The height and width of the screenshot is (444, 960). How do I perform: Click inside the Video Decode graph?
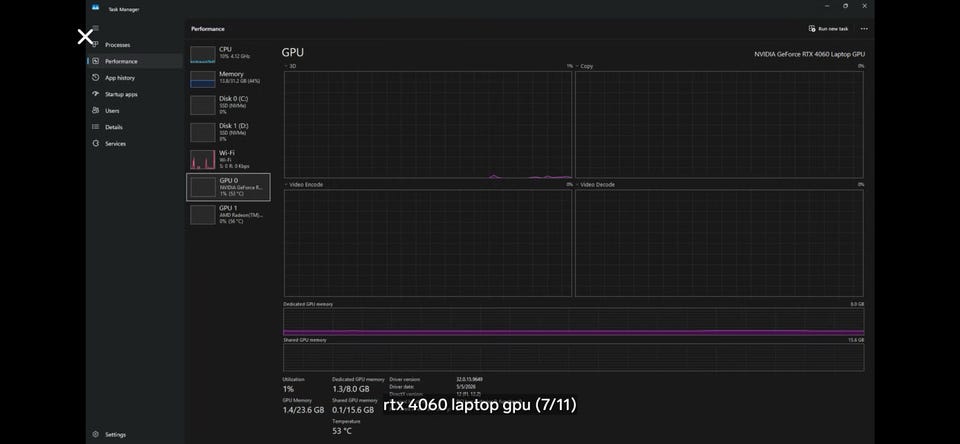click(719, 243)
